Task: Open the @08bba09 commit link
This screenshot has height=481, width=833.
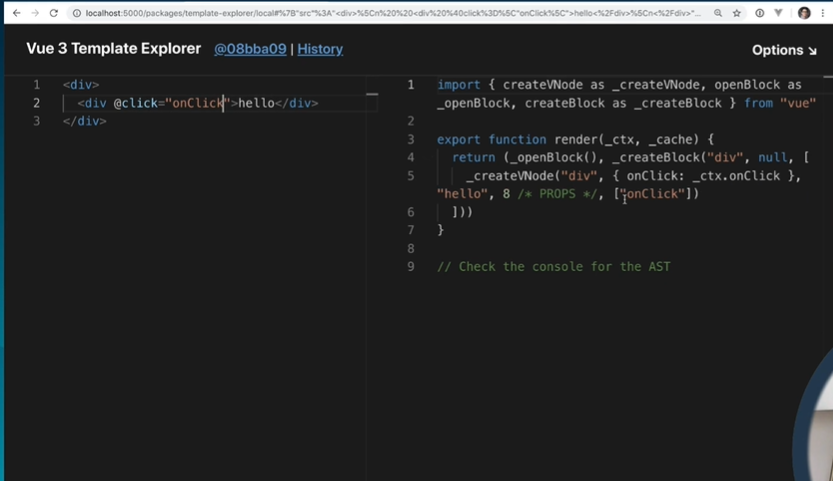Action: [250, 49]
